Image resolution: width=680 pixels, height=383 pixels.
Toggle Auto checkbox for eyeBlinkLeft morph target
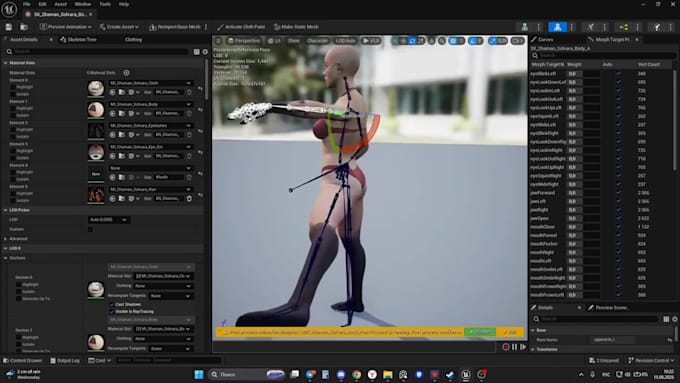tap(619, 74)
